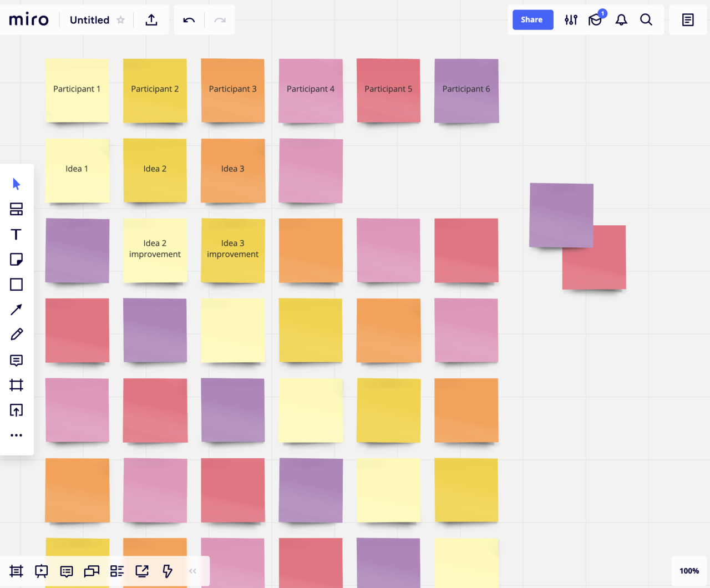
Task: Select the Idea 2 sticky note
Action: 155,170
